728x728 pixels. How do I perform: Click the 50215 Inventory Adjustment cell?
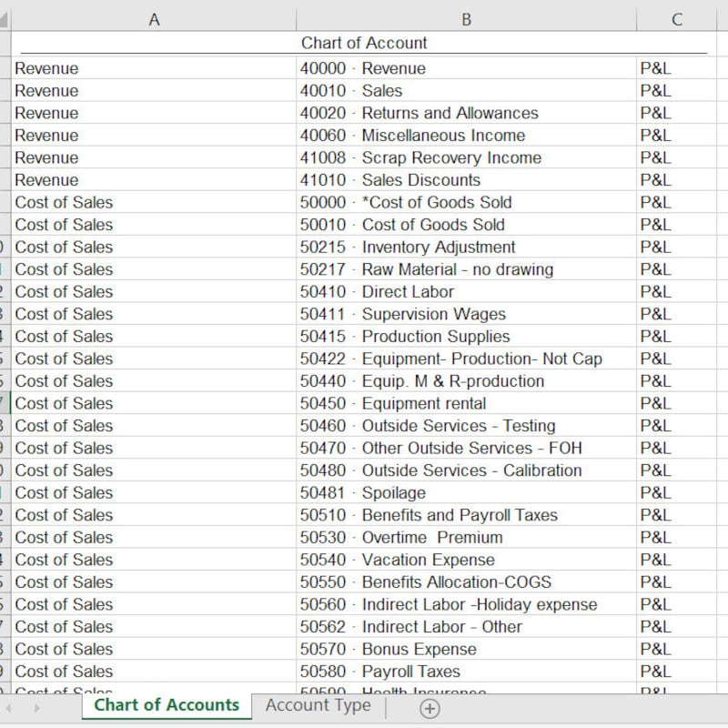pos(466,247)
